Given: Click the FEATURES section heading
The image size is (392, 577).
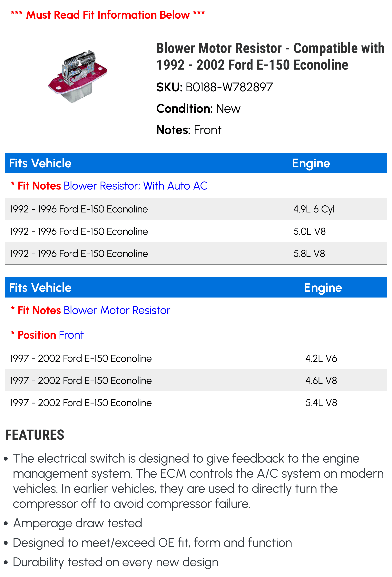Looking at the screenshot, I should click(x=35, y=435).
